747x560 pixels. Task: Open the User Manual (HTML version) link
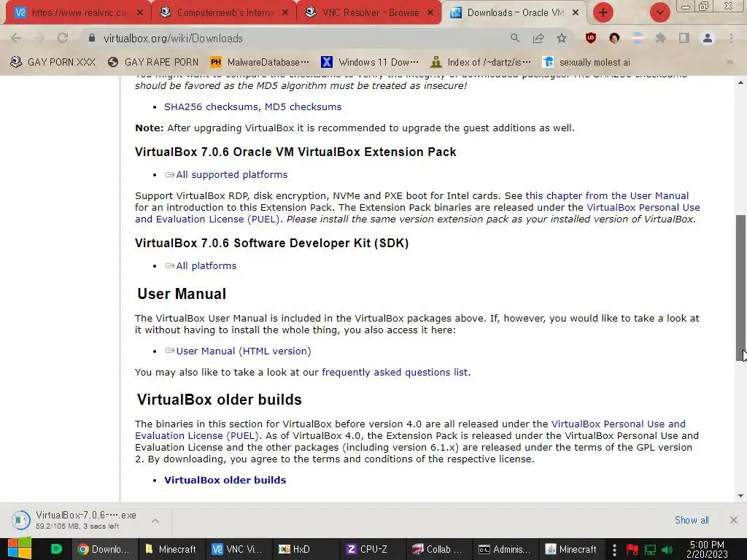[244, 351]
